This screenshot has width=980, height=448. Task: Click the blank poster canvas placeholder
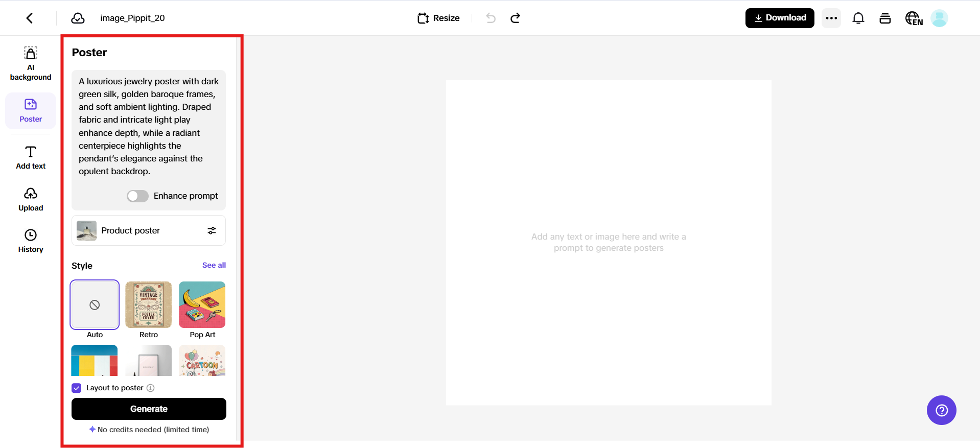pyautogui.click(x=609, y=243)
